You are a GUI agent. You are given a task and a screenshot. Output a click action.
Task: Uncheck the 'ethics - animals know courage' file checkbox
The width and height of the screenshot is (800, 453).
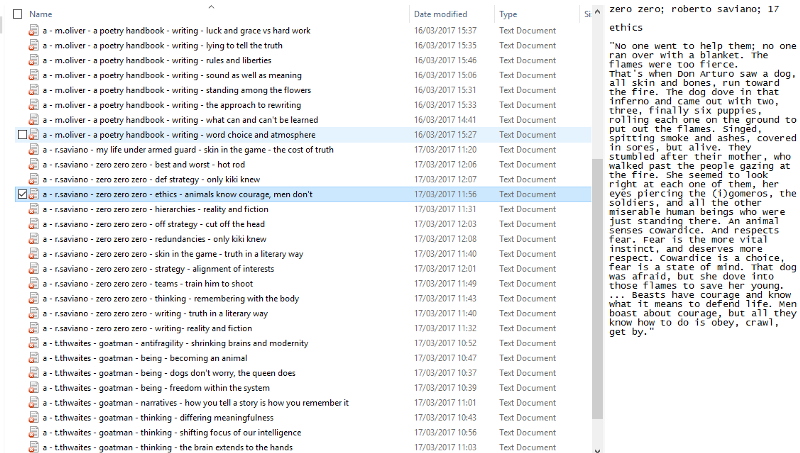coord(23,194)
